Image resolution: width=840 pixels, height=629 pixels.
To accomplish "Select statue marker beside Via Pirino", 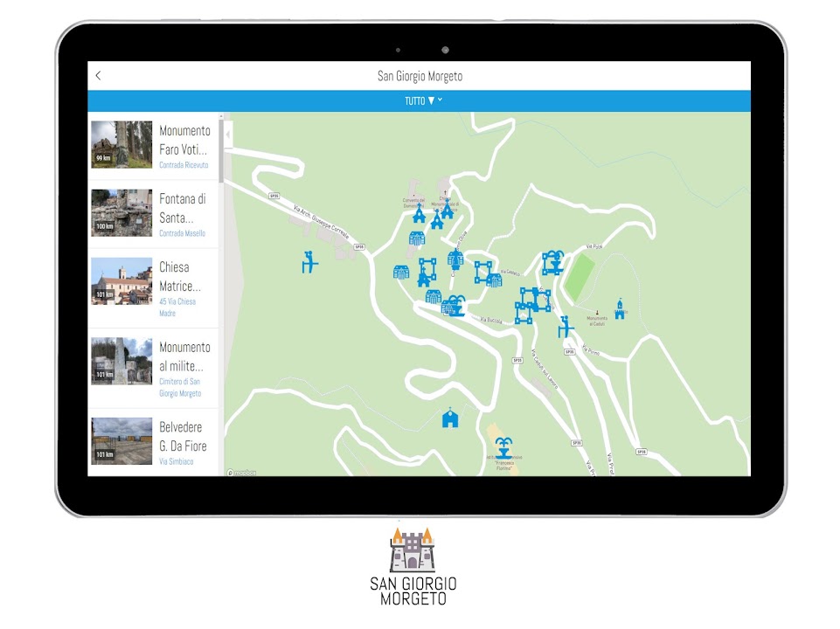I will pyautogui.click(x=566, y=326).
